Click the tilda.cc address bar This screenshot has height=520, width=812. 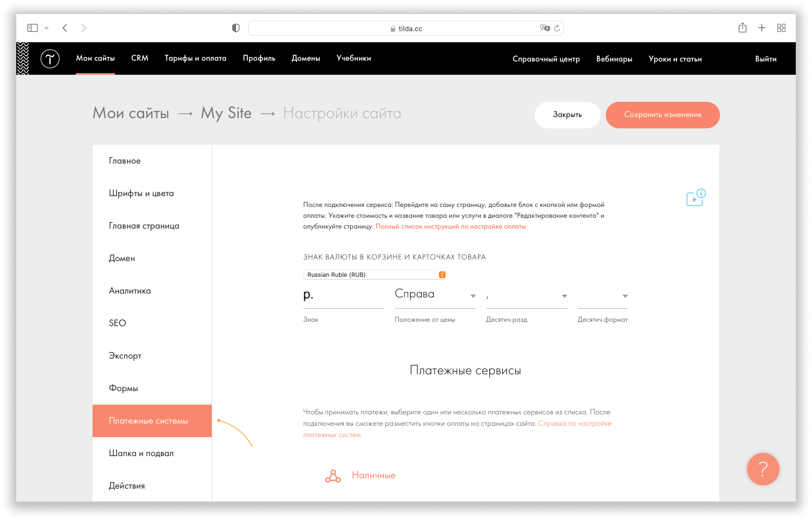[406, 28]
